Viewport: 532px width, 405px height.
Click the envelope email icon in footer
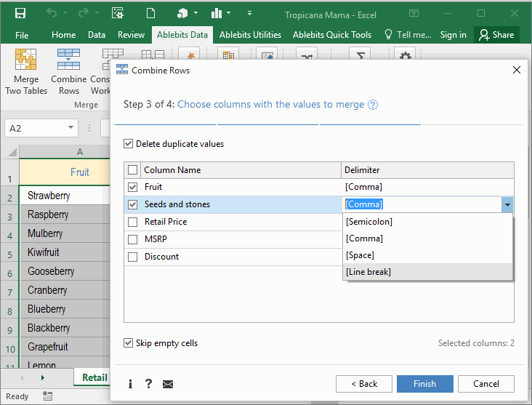168,385
